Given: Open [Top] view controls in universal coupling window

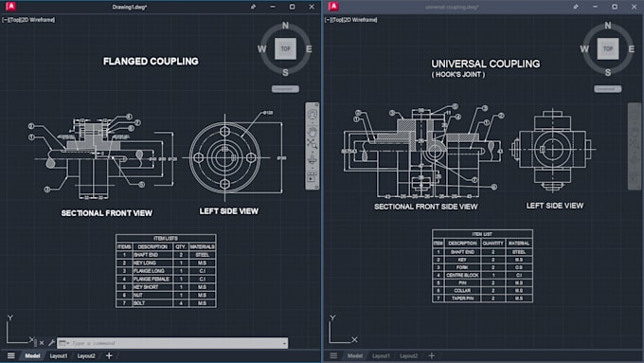Looking at the screenshot, I should pos(337,20).
